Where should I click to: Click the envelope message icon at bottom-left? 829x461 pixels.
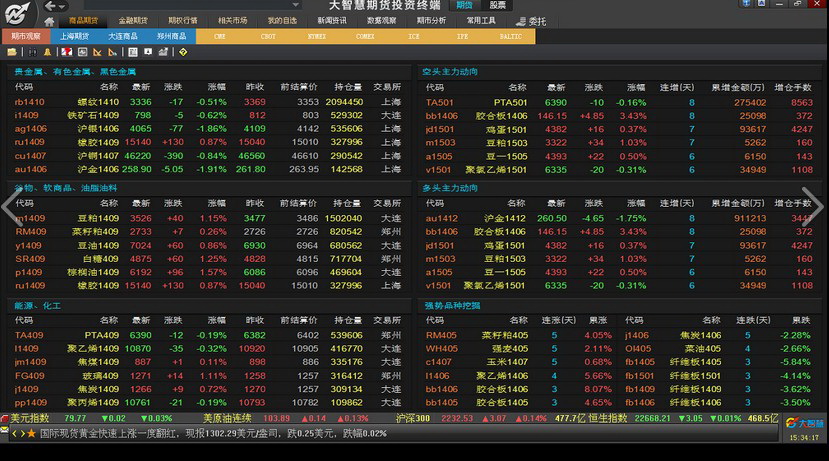(4, 430)
